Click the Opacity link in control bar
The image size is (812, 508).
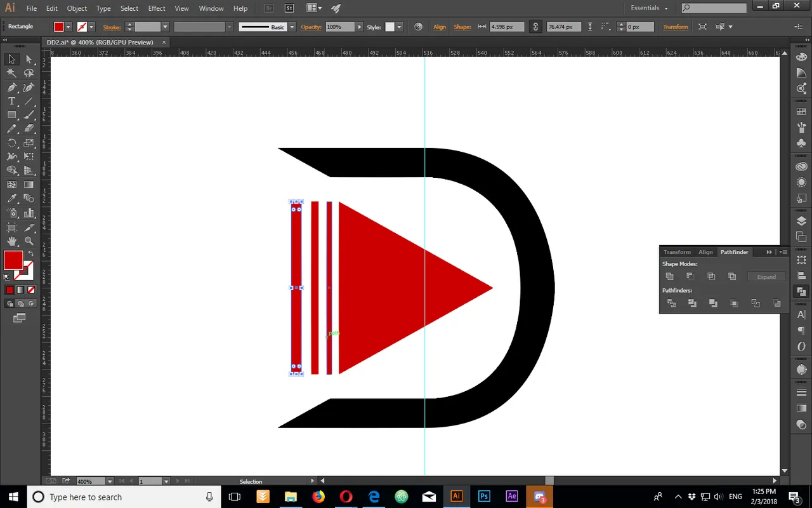(x=311, y=27)
